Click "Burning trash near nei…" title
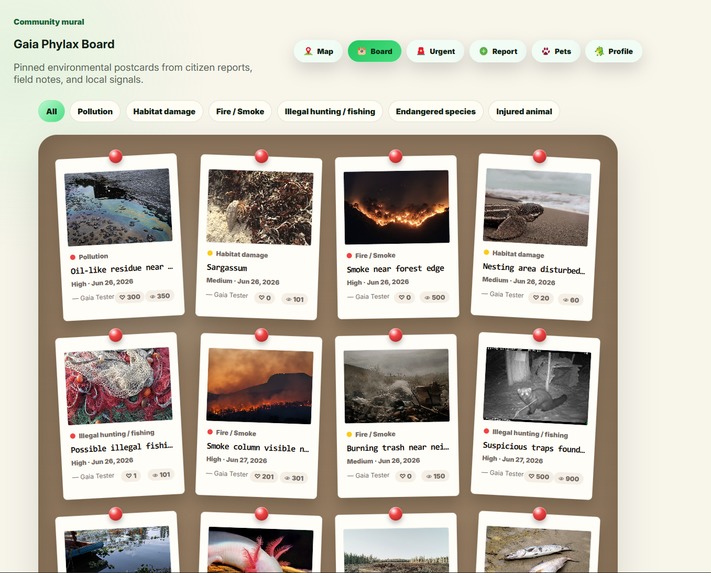711x573 pixels. coord(398,448)
